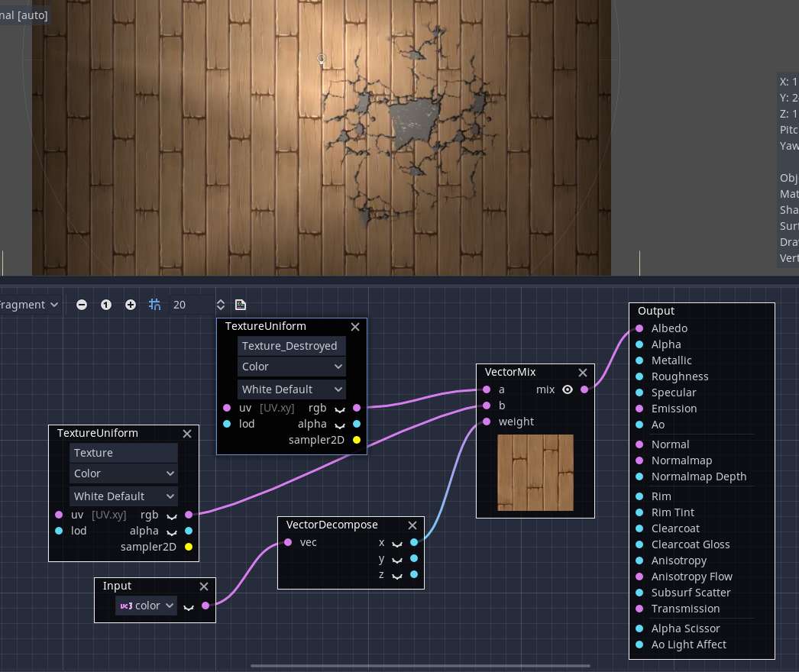Expand Color type dropdown in Texture_Destroyed node
Image resolution: width=799 pixels, height=672 pixels.
[x=292, y=367]
